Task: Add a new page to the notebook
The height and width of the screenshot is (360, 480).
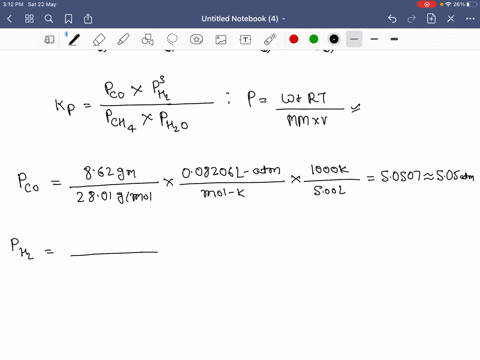Action: (431, 18)
